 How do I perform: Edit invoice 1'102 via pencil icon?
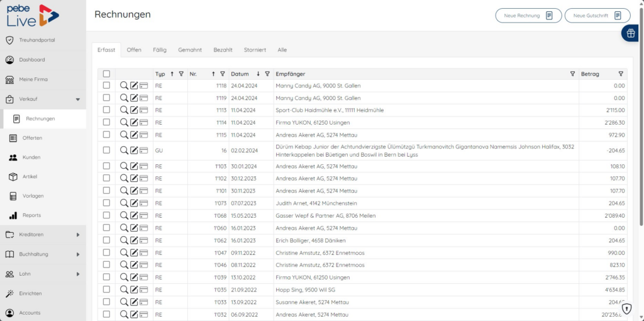(134, 178)
